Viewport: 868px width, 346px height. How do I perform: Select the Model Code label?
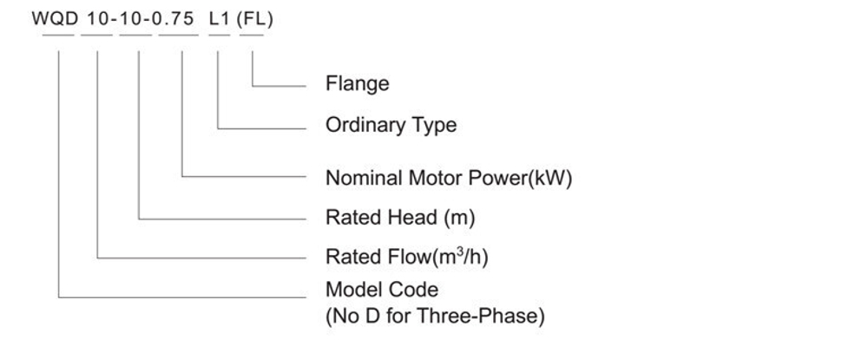382,290
